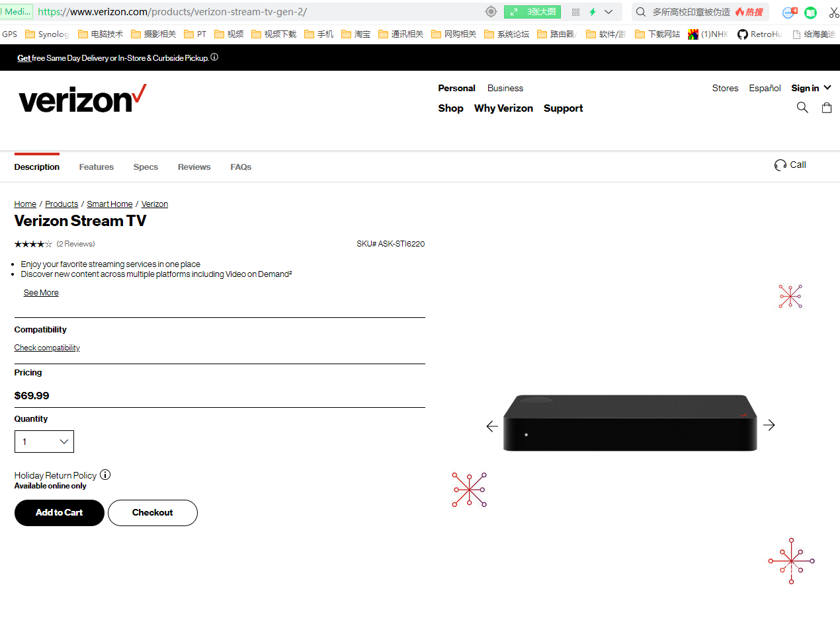This screenshot has height=620, width=840.
Task: Open the Support menu
Action: click(x=564, y=108)
